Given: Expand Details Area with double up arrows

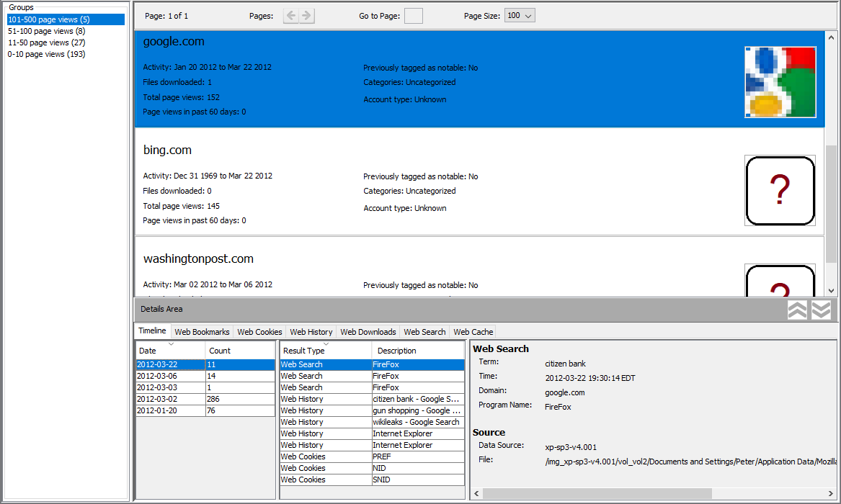Looking at the screenshot, I should pos(797,310).
